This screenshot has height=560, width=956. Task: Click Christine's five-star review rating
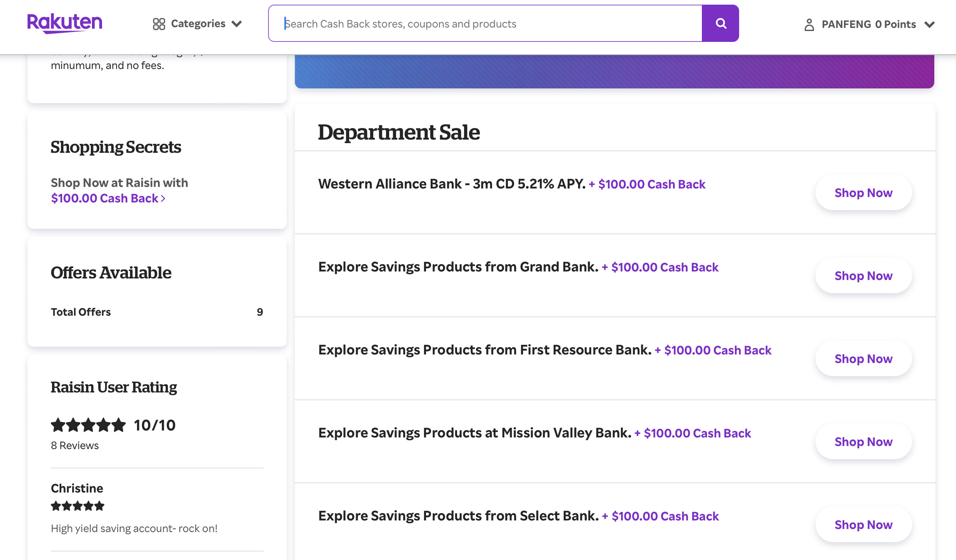[78, 506]
